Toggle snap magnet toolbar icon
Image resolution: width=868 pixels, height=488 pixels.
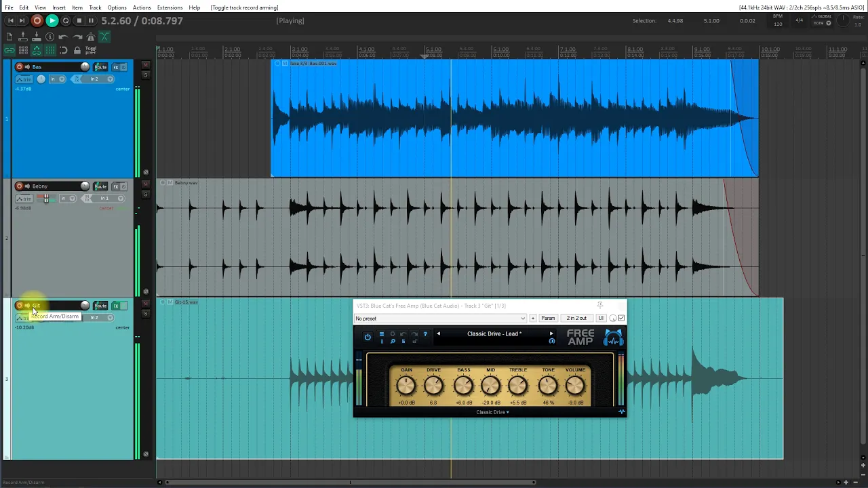pos(64,50)
